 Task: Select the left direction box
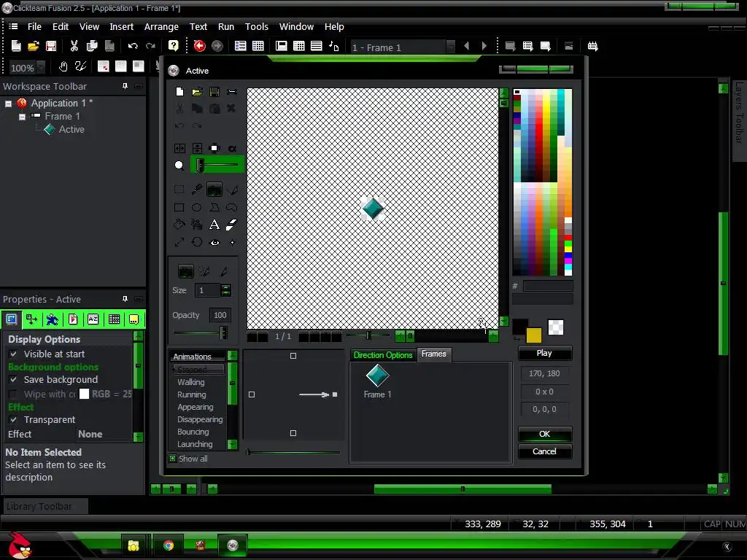[x=252, y=394]
